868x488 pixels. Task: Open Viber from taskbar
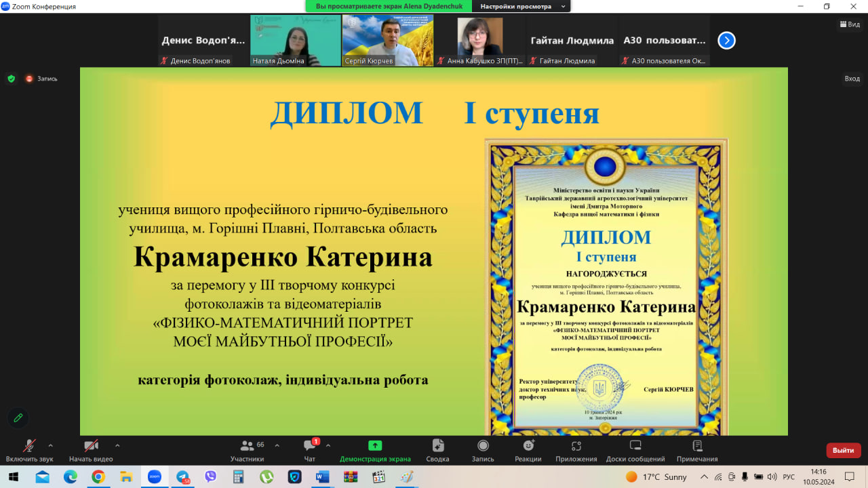tap(210, 477)
